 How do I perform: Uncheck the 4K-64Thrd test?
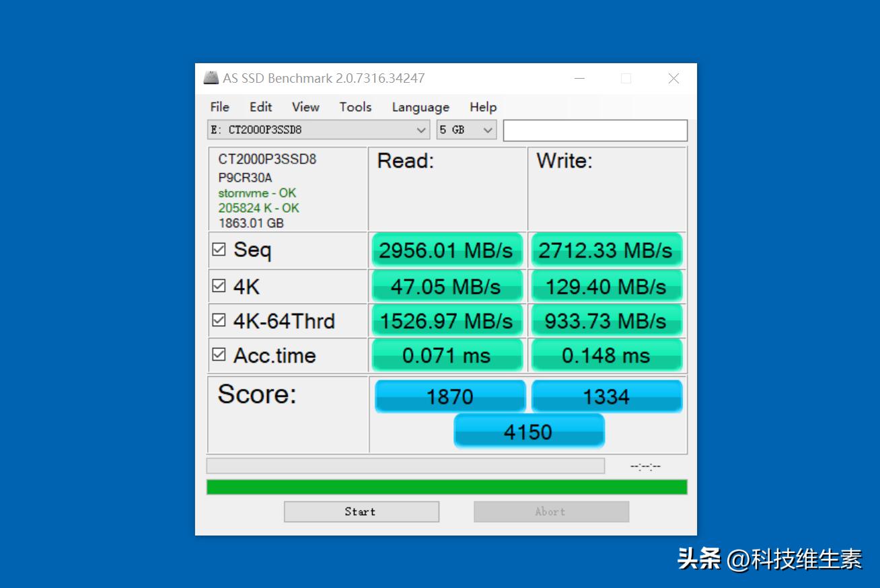[219, 320]
